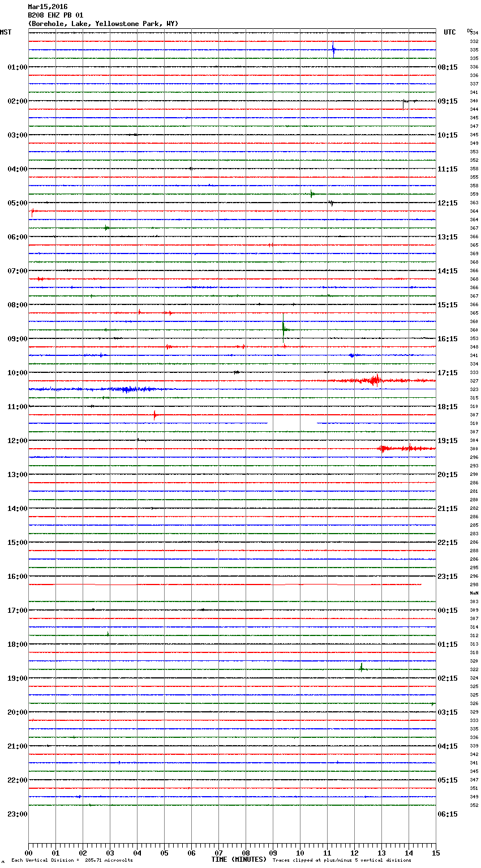The image size is (481, 868).
Task: Click the 23:15 UTC time label
Action: [x=448, y=577]
